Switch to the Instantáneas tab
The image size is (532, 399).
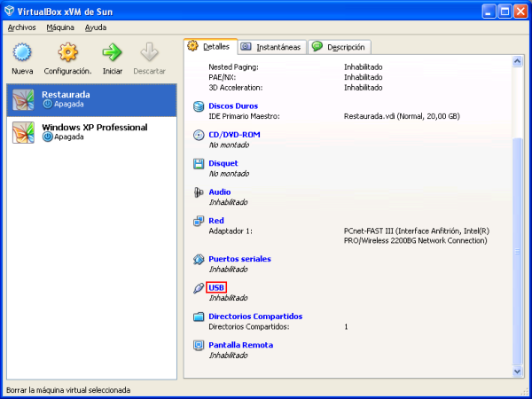[272, 47]
